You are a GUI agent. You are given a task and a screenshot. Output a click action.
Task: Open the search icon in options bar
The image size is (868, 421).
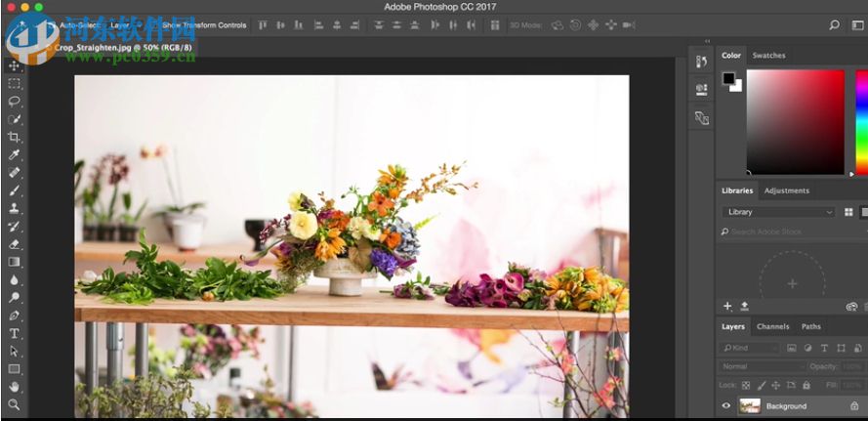coord(834,25)
